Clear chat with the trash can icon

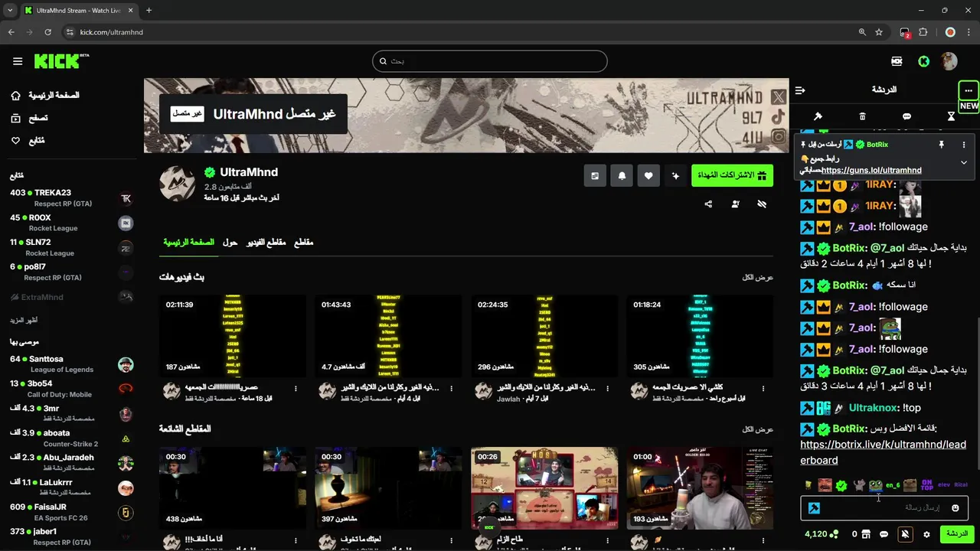862,116
